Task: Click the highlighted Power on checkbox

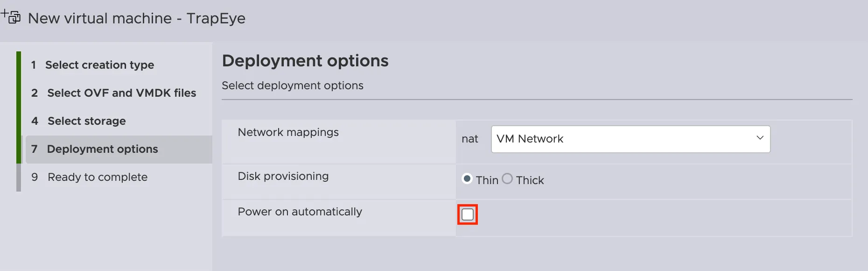Action: tap(468, 214)
